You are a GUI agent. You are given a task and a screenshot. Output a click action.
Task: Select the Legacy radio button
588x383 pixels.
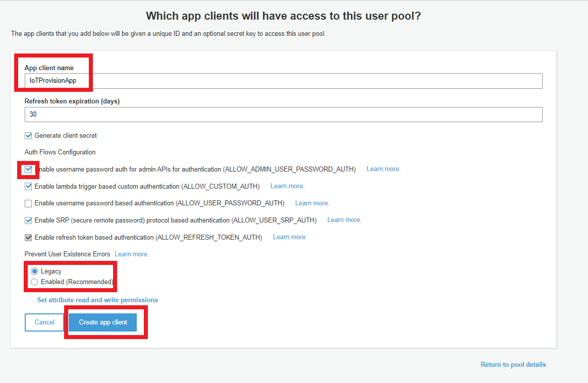point(34,271)
